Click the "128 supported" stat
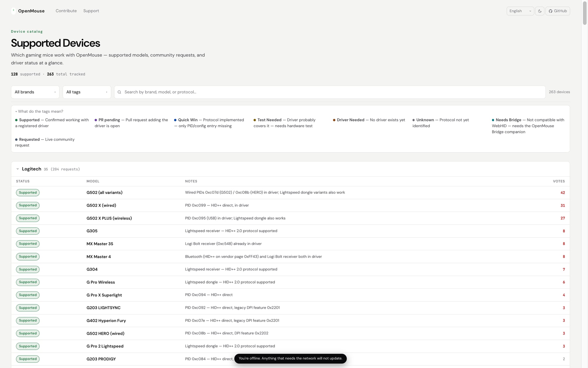The height and width of the screenshot is (368, 588). (26, 74)
